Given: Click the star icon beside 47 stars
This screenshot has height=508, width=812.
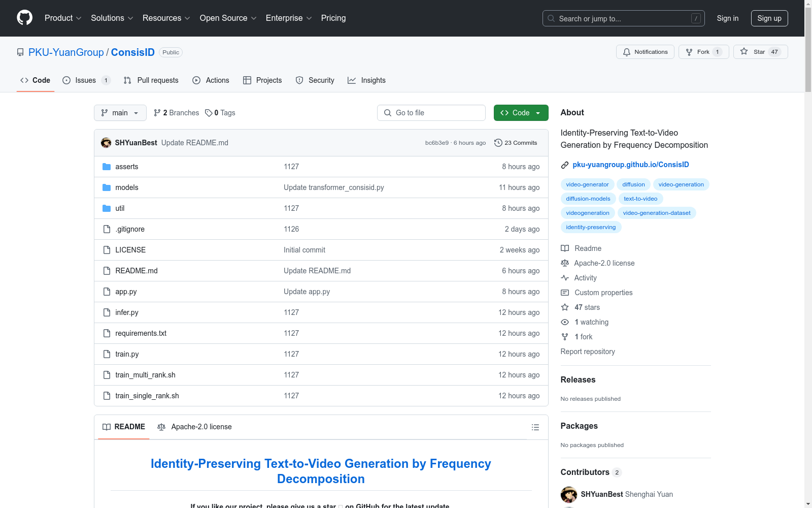Looking at the screenshot, I should [x=565, y=307].
